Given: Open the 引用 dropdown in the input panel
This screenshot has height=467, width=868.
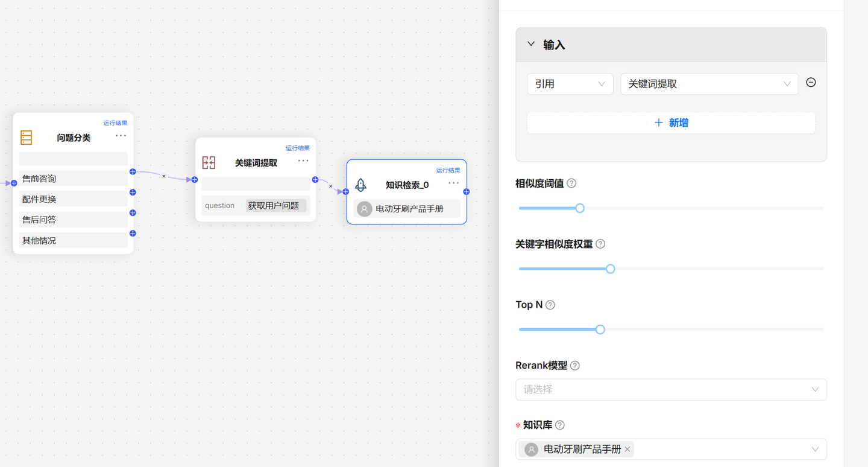Looking at the screenshot, I should coord(570,83).
